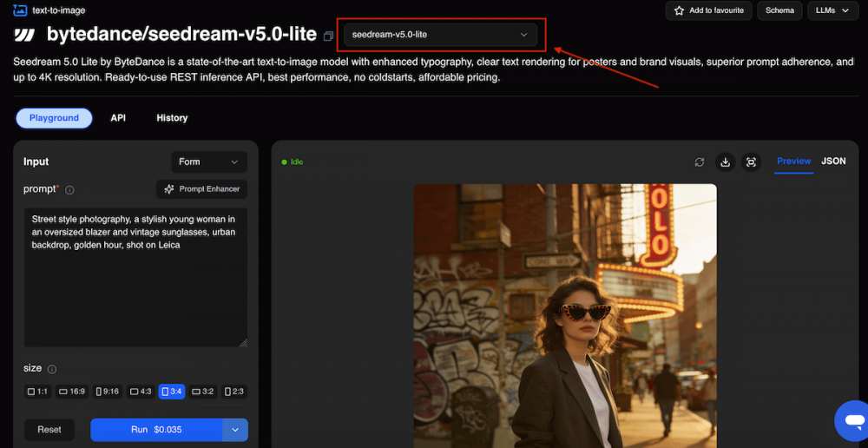The image size is (868, 448).
Task: Click the refresh icon above preview
Action: coord(700,161)
